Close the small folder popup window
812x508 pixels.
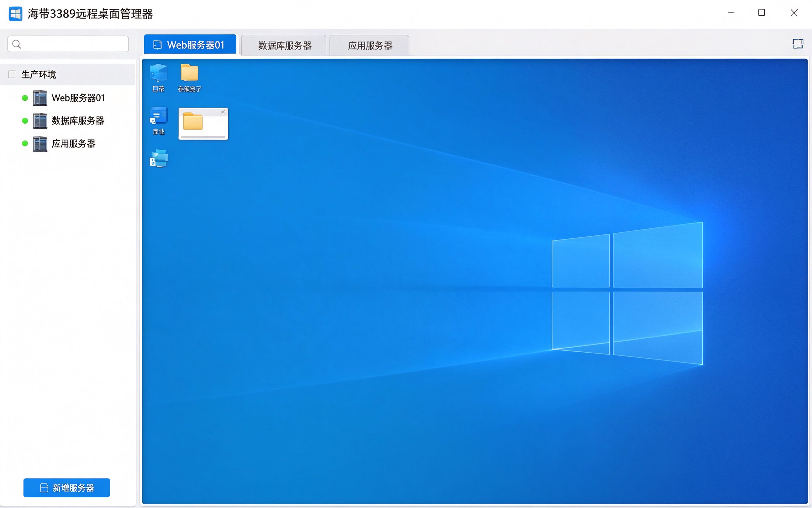pos(223,112)
